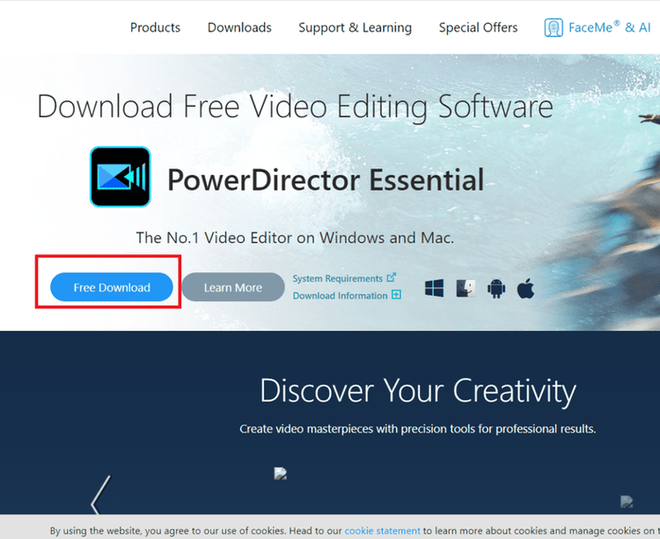The image size is (660, 539).
Task: Click the Free Download button
Action: [x=112, y=287]
